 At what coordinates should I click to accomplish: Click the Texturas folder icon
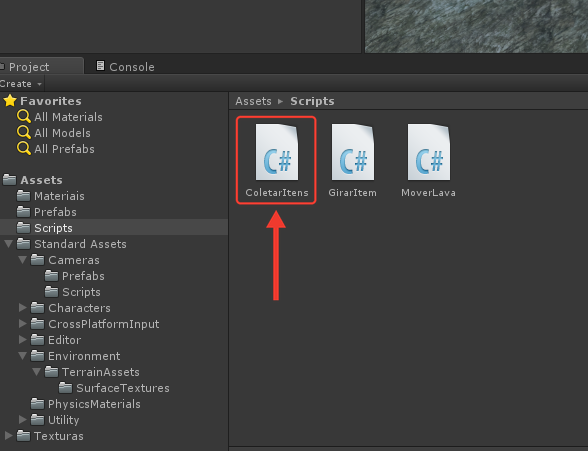point(24,436)
